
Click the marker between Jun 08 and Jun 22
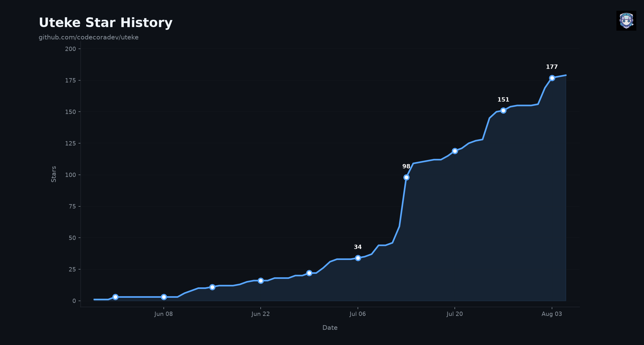[x=212, y=287]
